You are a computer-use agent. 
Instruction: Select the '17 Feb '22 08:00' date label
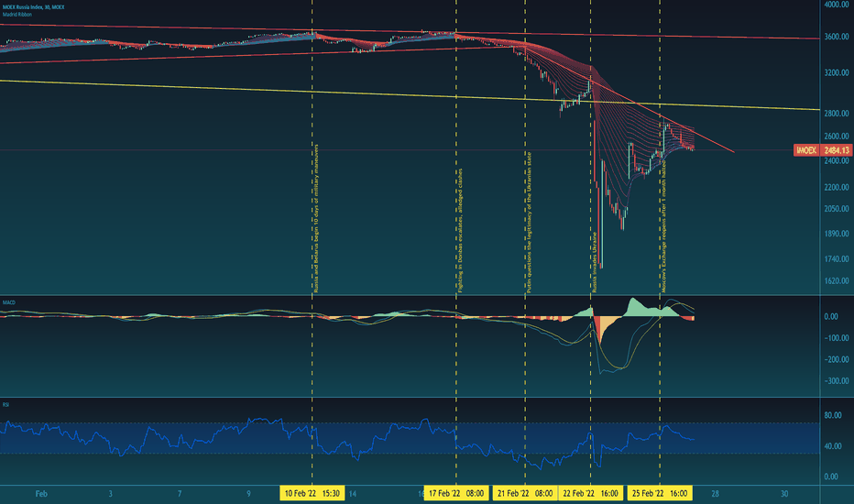[456, 494]
